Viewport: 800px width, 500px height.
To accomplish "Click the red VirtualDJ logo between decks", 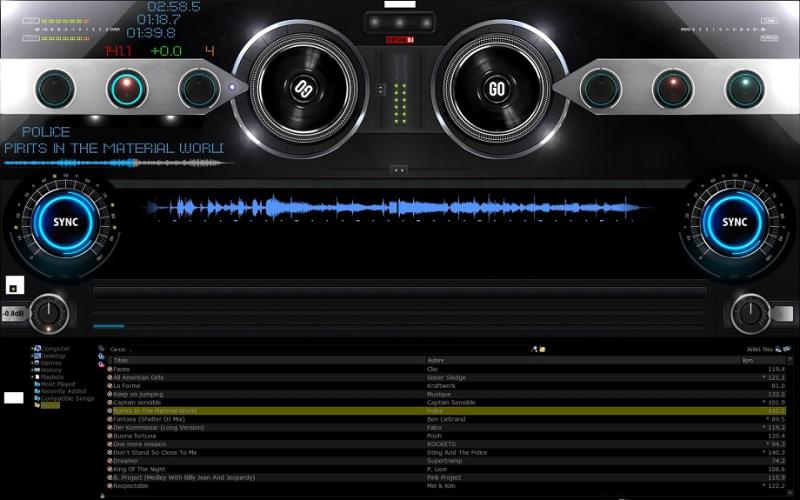I will pyautogui.click(x=400, y=40).
